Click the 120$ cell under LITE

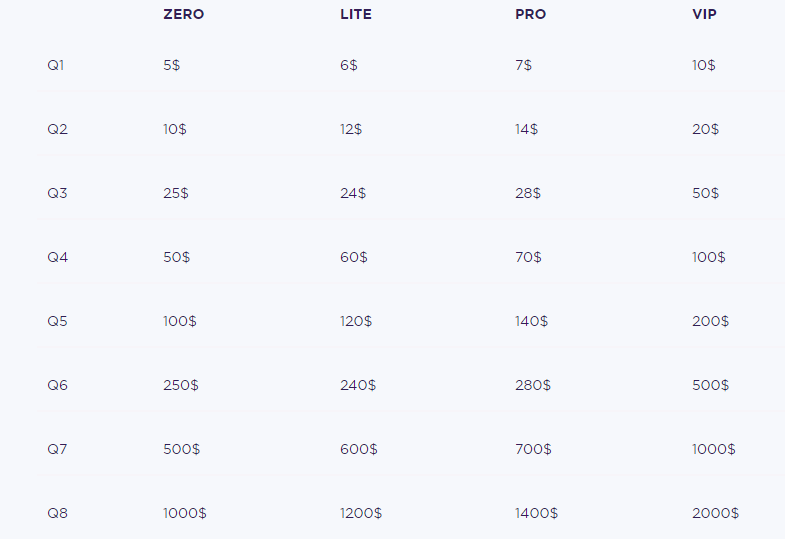click(356, 321)
